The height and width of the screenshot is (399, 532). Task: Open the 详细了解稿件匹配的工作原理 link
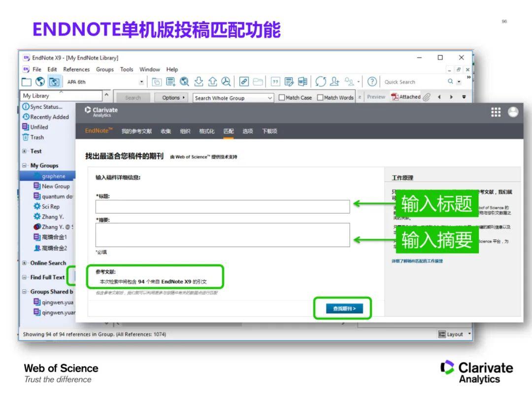(x=416, y=262)
